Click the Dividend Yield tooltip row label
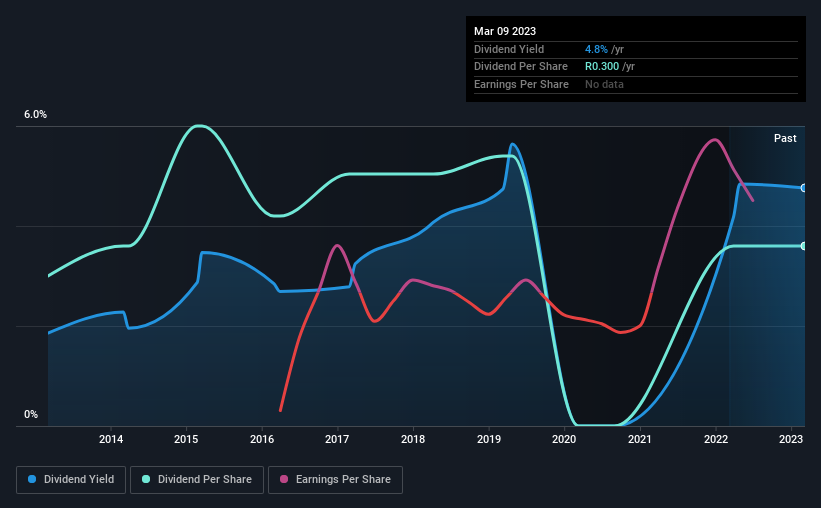821x508 pixels. pyautogui.click(x=509, y=49)
